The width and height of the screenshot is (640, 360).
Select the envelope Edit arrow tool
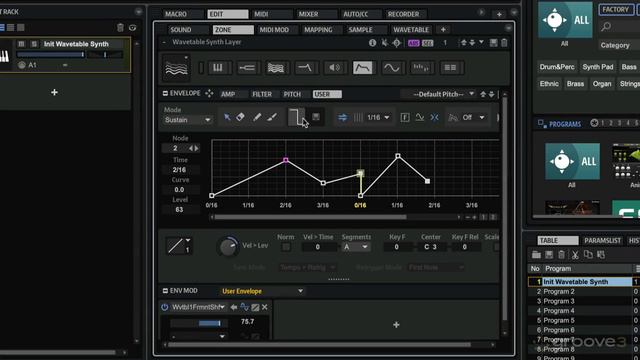click(x=227, y=118)
